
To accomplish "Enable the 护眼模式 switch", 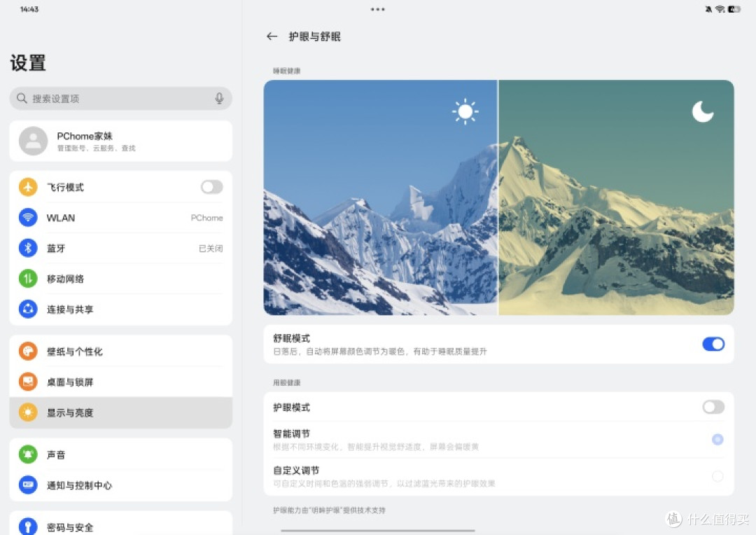I will pos(713,407).
